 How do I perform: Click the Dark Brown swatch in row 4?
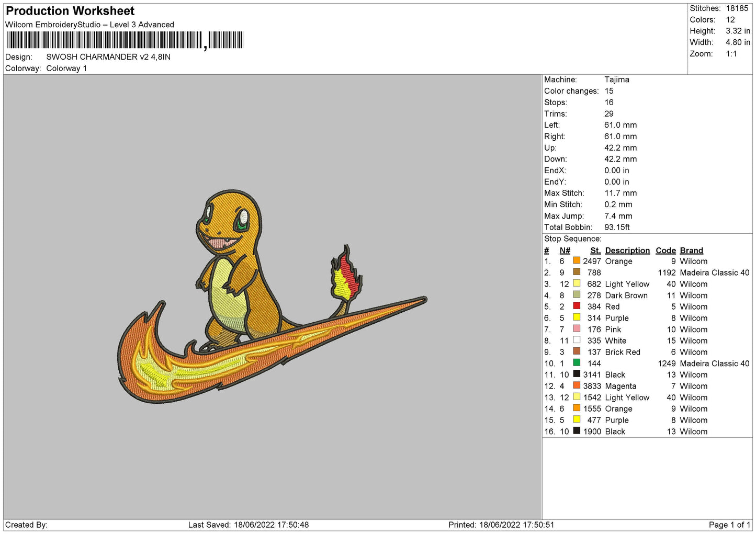click(577, 294)
